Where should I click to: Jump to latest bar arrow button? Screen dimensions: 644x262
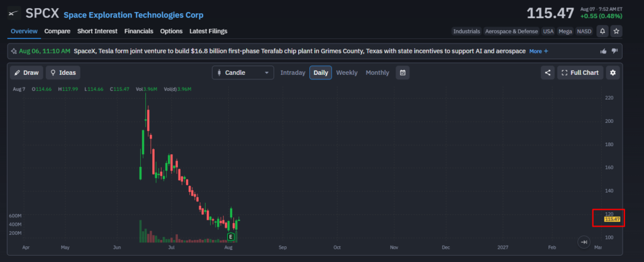pyautogui.click(x=584, y=242)
